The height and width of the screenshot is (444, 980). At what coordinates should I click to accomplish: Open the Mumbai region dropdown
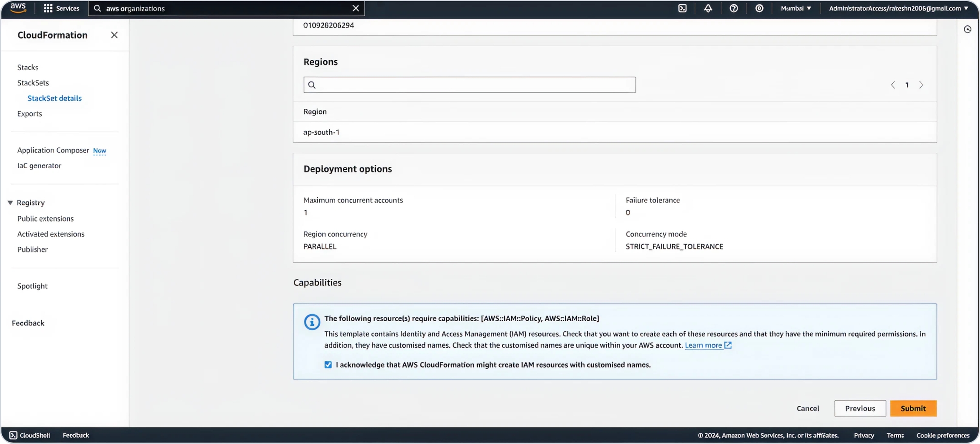tap(795, 8)
